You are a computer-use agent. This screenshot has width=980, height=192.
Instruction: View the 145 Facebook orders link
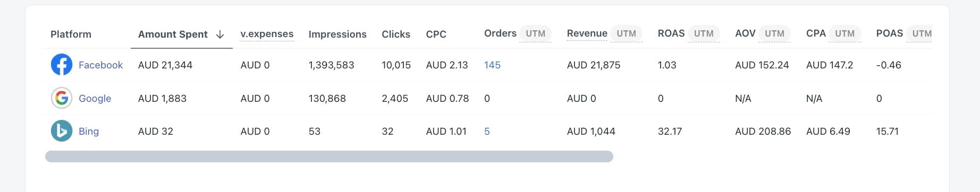tap(492, 65)
